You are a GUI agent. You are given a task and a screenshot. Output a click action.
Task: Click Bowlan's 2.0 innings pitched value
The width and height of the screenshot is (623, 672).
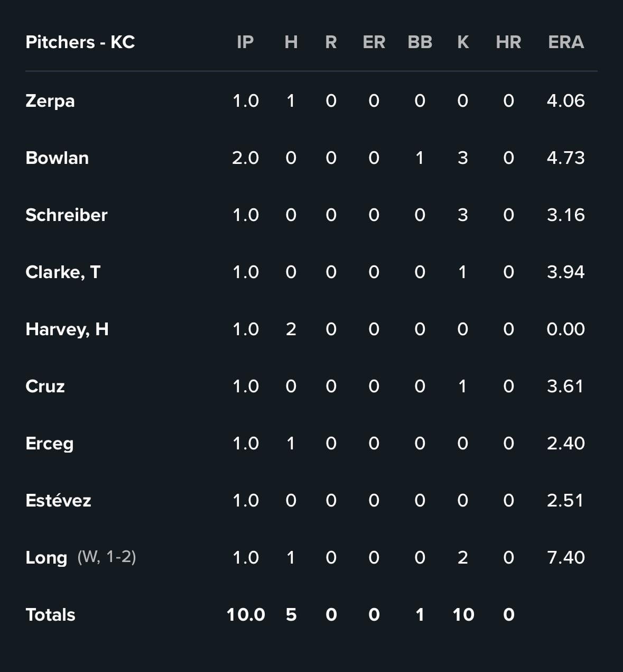click(246, 158)
